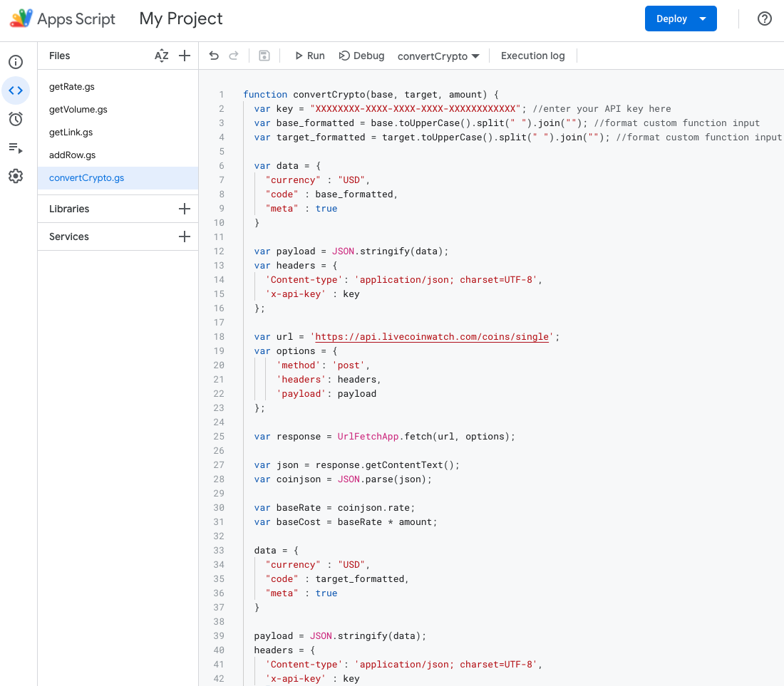This screenshot has height=686, width=784.
Task: Open the Execution log
Action: (532, 56)
